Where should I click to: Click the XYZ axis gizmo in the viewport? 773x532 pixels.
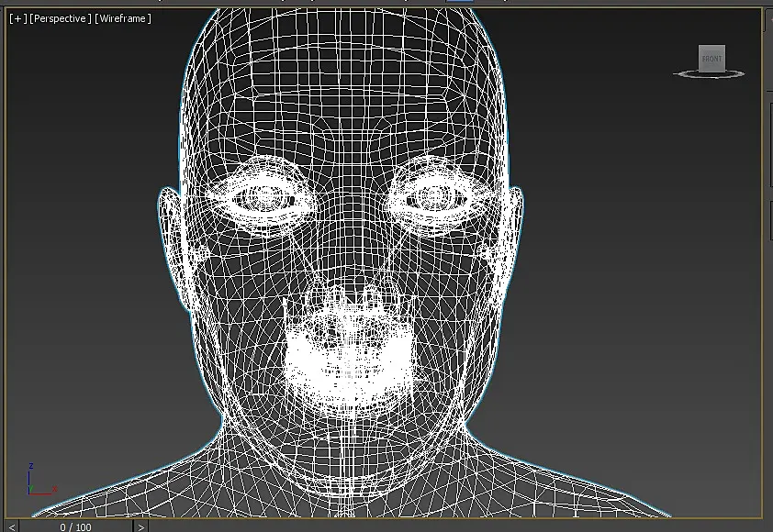coord(41,479)
